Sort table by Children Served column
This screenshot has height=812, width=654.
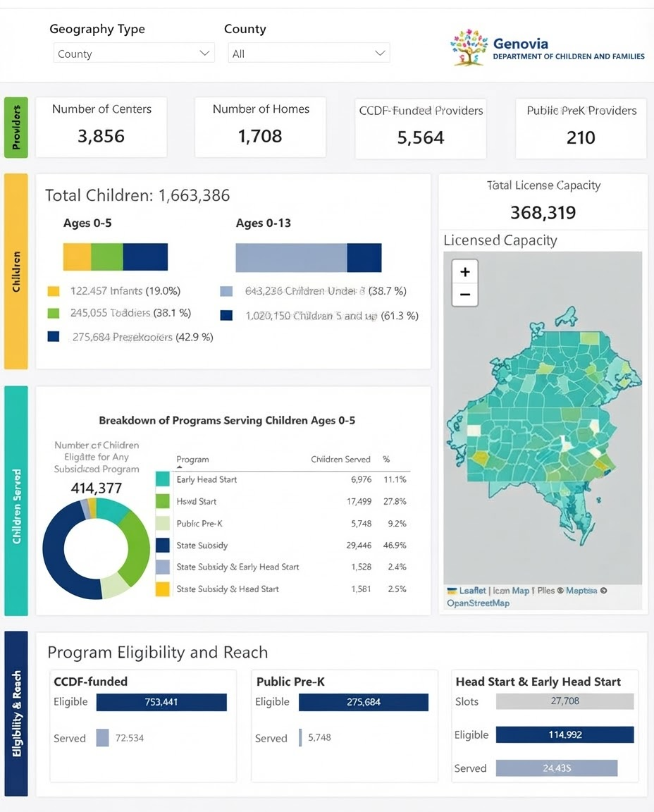pos(340,460)
